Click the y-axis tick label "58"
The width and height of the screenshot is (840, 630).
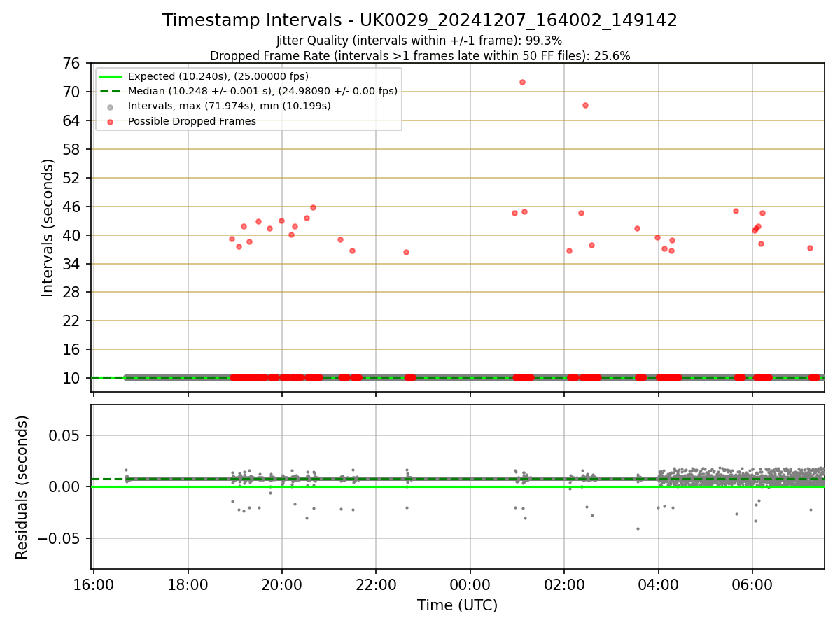click(x=73, y=149)
